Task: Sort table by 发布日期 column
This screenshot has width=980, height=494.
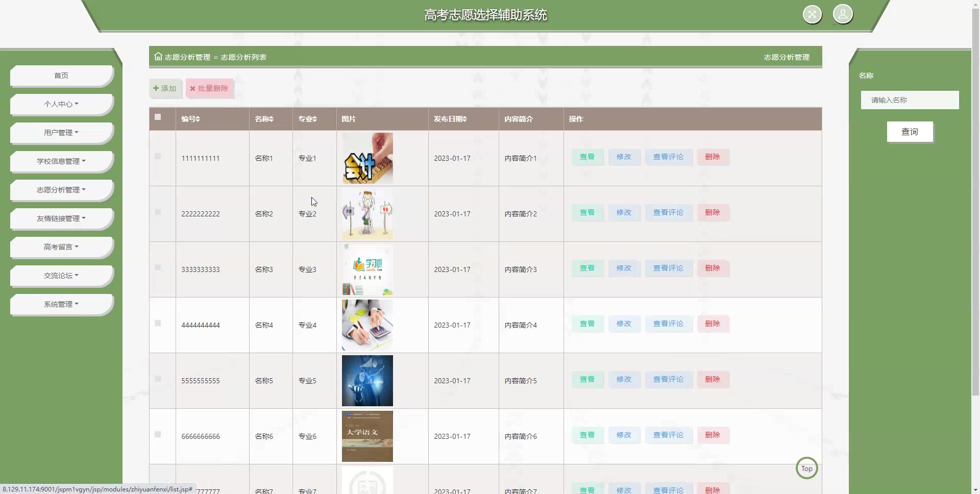Action: click(x=450, y=119)
